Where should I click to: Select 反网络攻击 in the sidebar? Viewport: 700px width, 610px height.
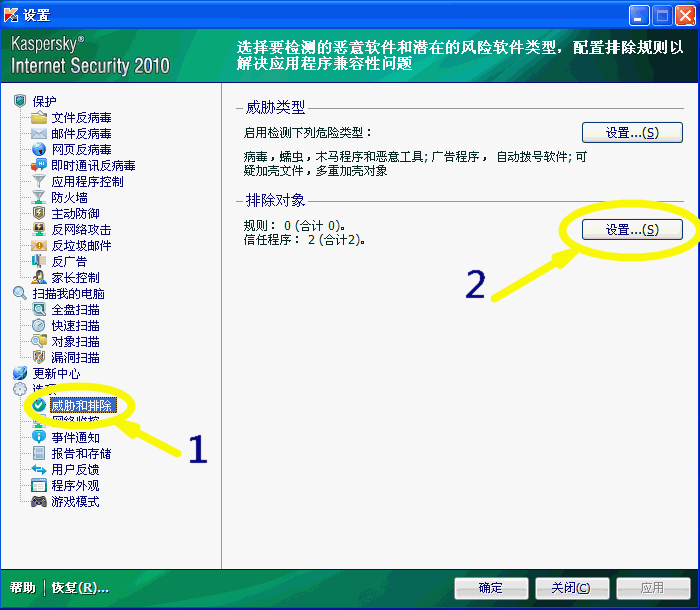coord(81,230)
